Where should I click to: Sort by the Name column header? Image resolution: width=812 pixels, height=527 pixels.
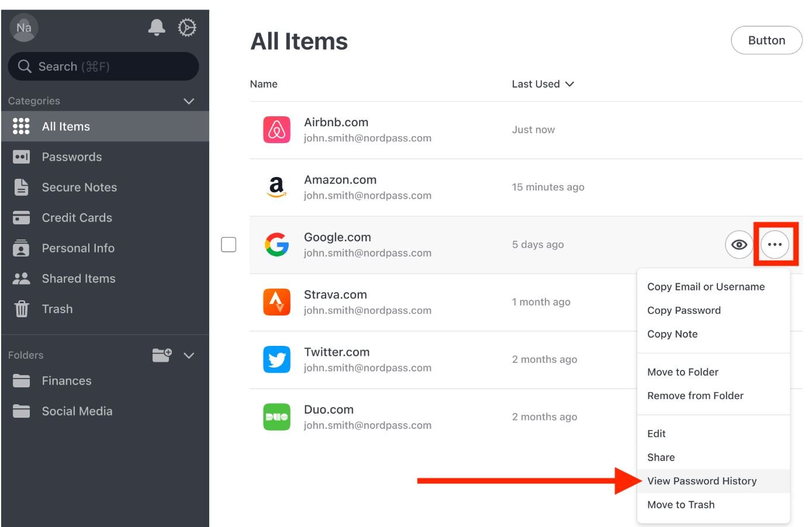point(264,84)
